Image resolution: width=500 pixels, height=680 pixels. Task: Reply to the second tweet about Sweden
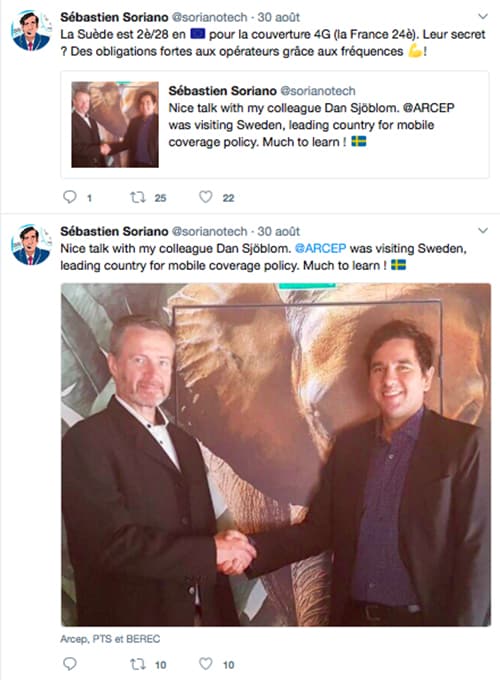pos(70,664)
